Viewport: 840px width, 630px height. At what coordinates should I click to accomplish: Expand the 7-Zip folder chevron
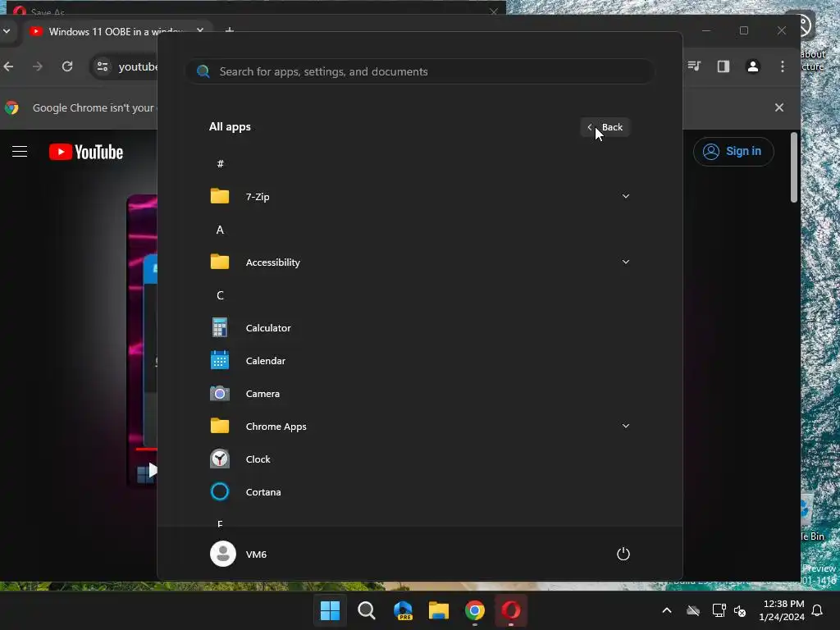coord(625,196)
